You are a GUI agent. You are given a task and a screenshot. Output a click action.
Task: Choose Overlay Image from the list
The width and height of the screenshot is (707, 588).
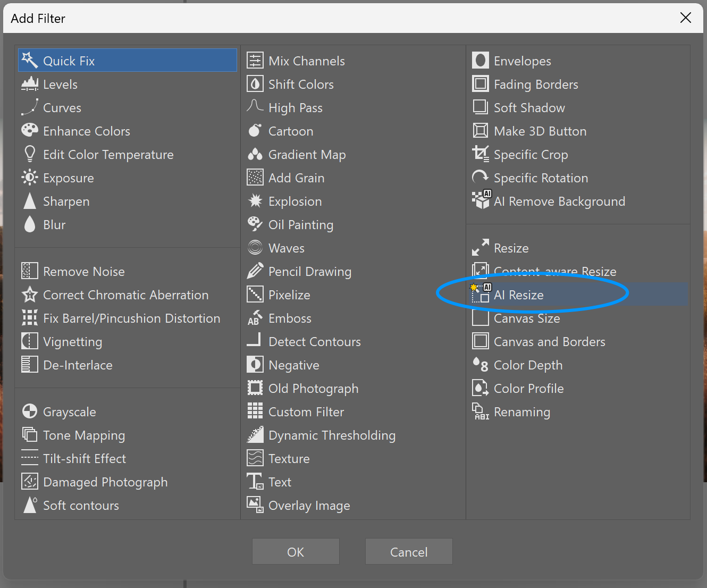[x=309, y=506]
